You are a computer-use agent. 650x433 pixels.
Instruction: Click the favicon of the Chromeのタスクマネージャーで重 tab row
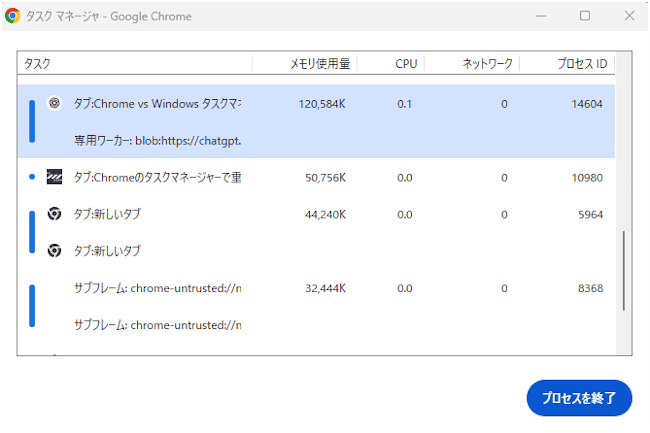(x=54, y=177)
